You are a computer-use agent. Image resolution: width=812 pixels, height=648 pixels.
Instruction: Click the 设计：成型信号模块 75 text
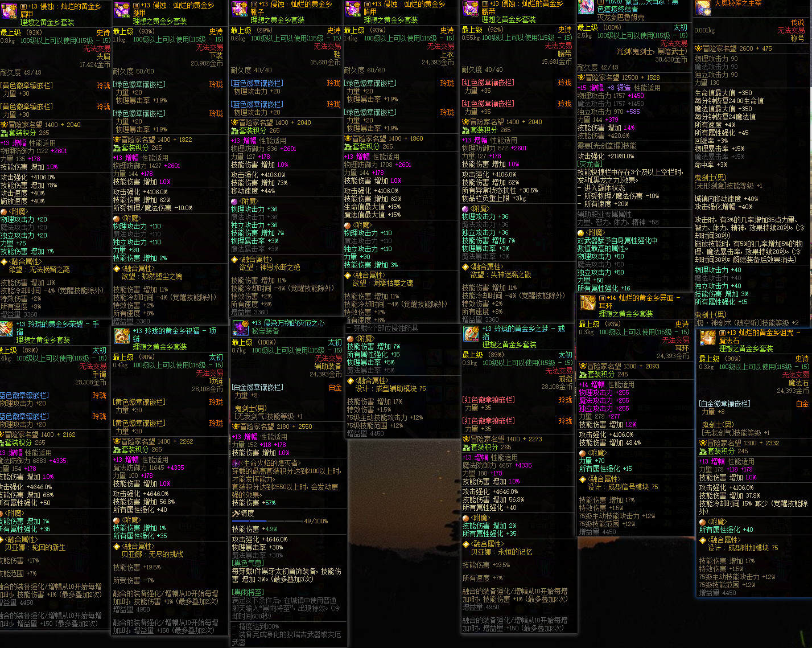pos(623,487)
